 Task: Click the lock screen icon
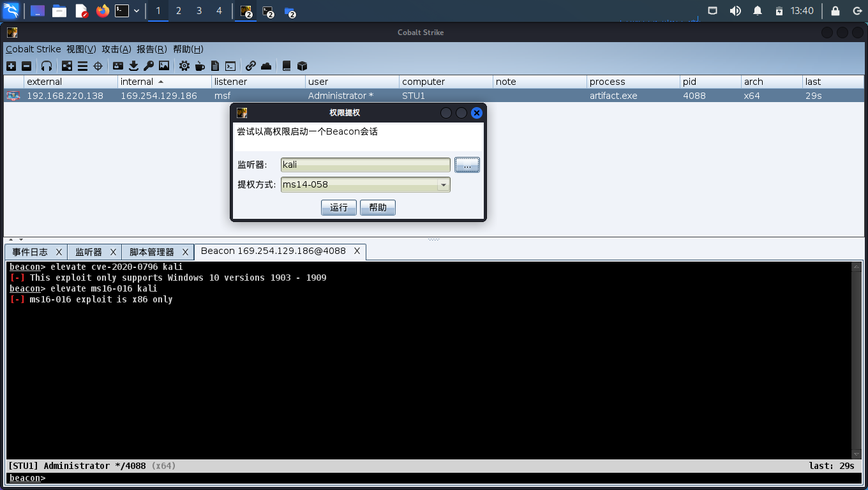tap(835, 11)
